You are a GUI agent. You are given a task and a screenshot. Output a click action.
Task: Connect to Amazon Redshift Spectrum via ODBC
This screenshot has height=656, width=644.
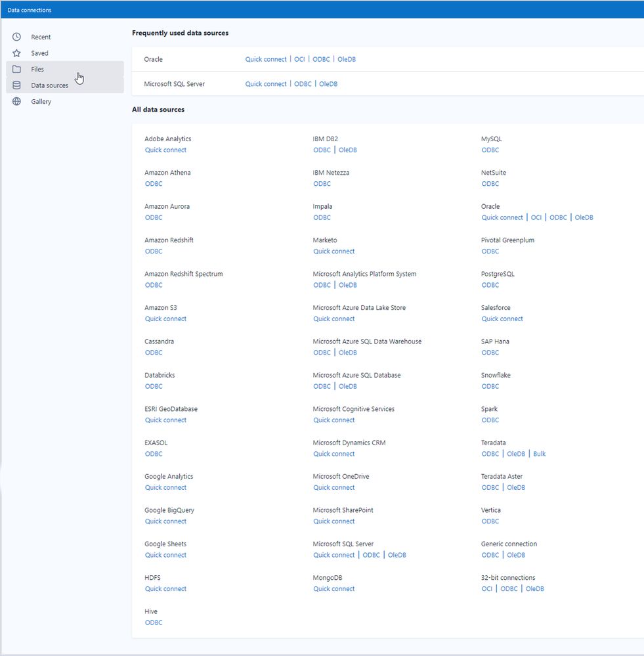(x=154, y=286)
